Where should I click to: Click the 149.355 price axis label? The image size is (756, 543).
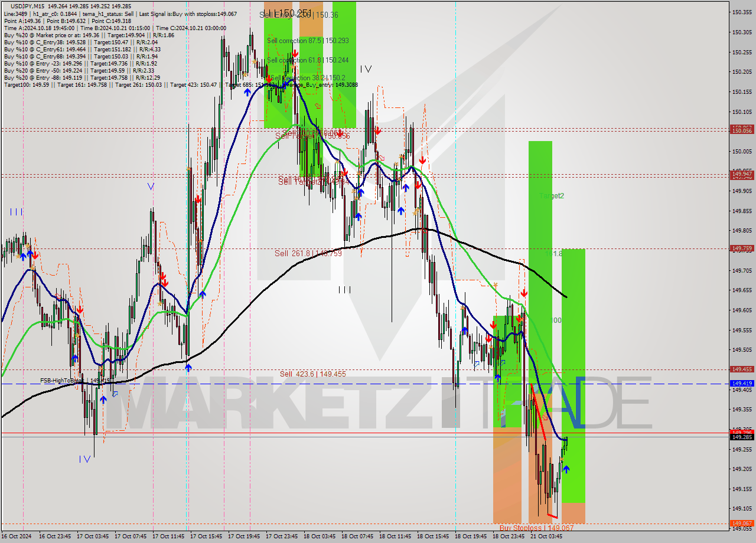pos(742,409)
